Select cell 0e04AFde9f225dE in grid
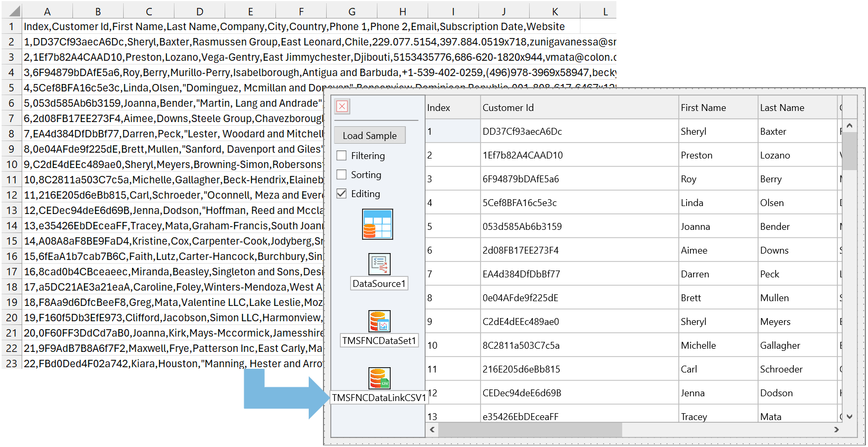 579,297
